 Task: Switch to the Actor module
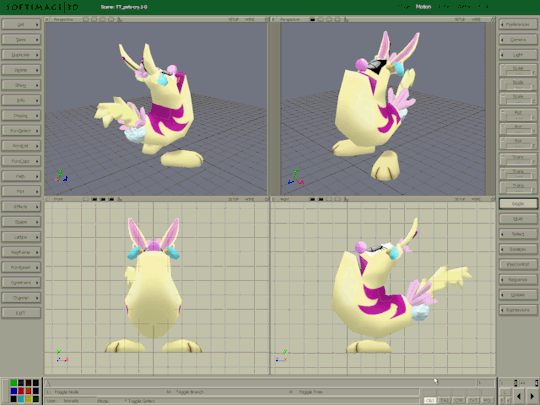coord(444,7)
